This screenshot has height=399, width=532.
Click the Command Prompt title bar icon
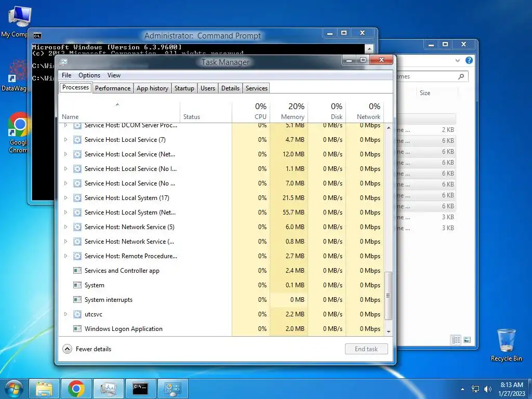point(37,36)
